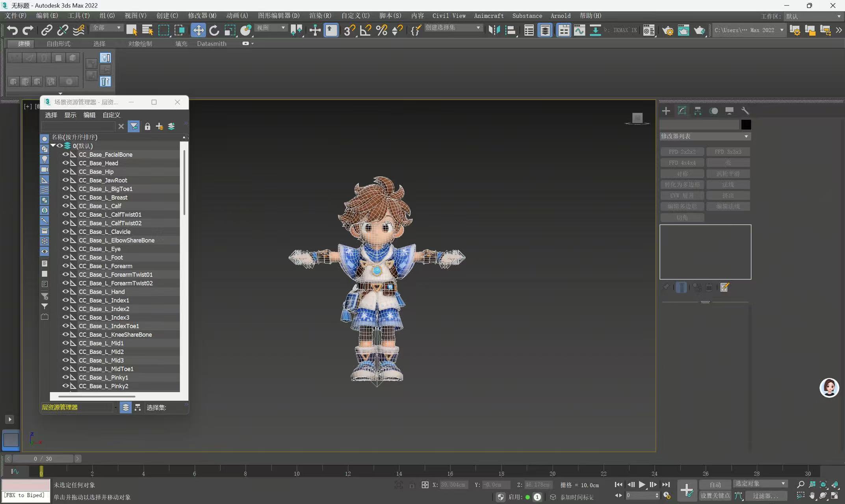Toggle visibility of CC_Base_L_Foot
Viewport: 845px width, 504px height.
(x=65, y=258)
